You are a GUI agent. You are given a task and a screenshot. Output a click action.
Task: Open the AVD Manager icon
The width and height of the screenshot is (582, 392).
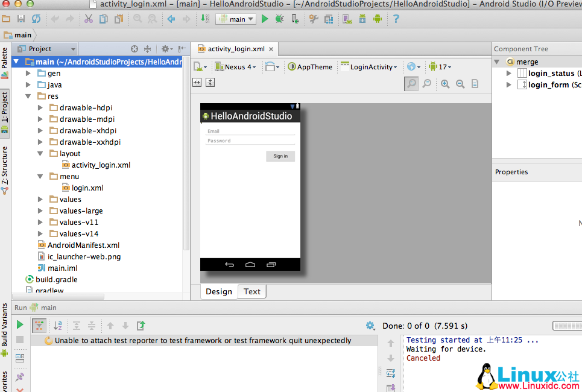pos(347,19)
